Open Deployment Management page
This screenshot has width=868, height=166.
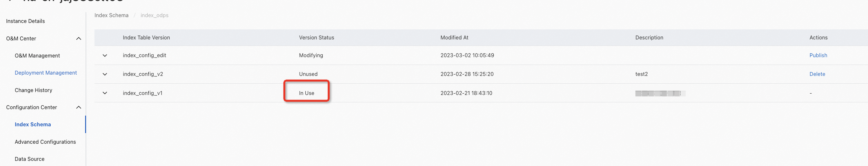tap(45, 73)
